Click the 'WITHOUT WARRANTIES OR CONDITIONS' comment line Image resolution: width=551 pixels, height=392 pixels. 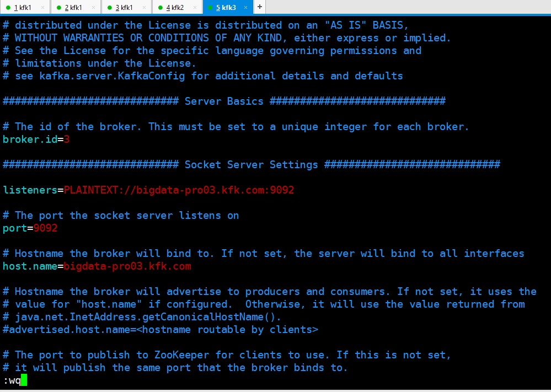point(227,38)
